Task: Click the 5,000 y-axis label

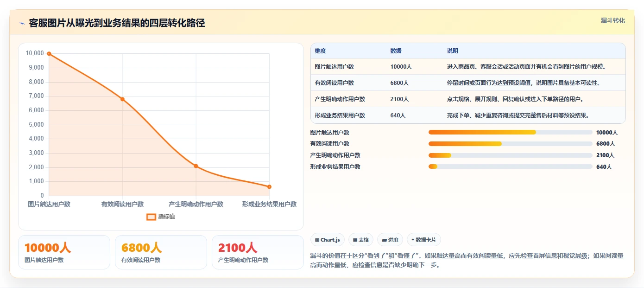Action: tap(36, 124)
